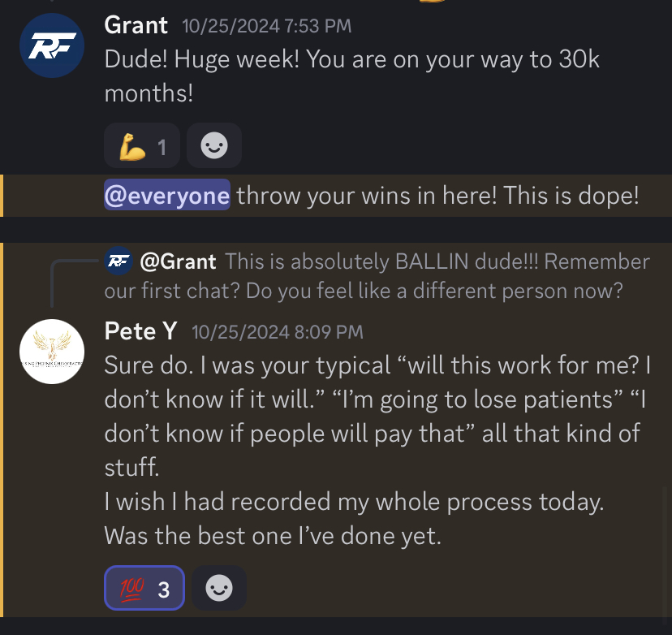Click the Pete Y username
This screenshot has width=672, height=635.
(x=140, y=331)
